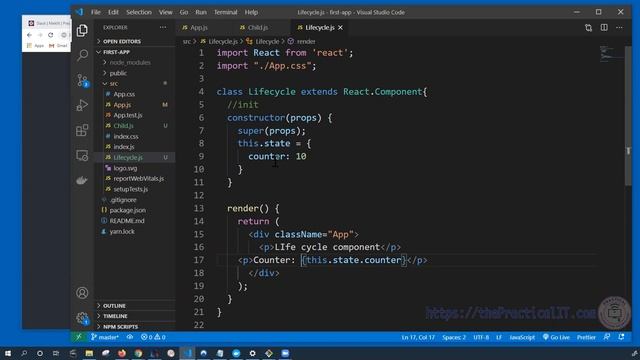Click Prettier in the status bar
This screenshot has width=640, height=360.
click(586, 337)
